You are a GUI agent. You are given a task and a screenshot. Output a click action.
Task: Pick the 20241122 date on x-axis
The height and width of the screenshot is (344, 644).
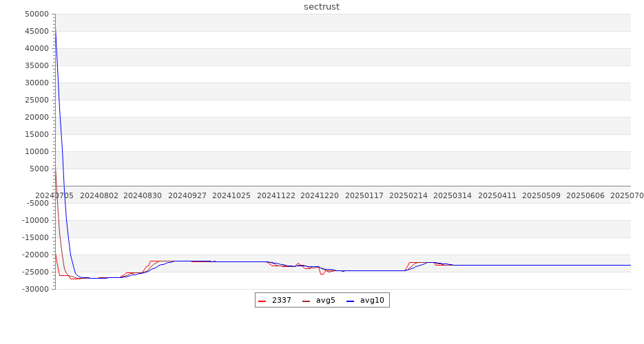point(276,196)
